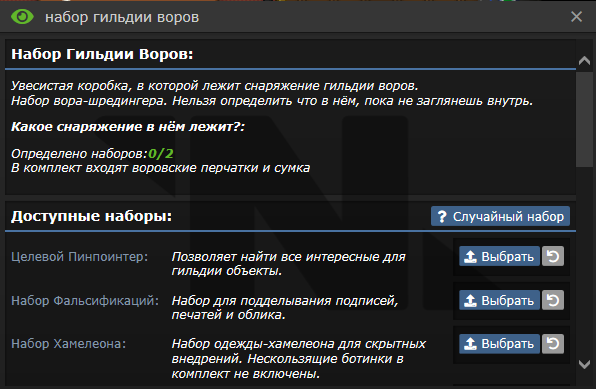Image resolution: width=596 pixels, height=389 pixels.
Task: Select Набор Фальсификаций using its Выбрать button
Action: [x=499, y=300]
